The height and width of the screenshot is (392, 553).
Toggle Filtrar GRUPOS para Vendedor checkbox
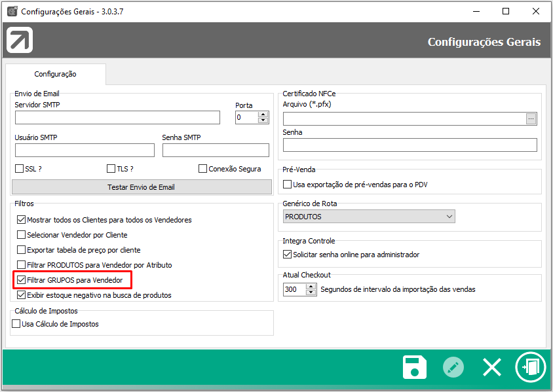[x=21, y=280]
